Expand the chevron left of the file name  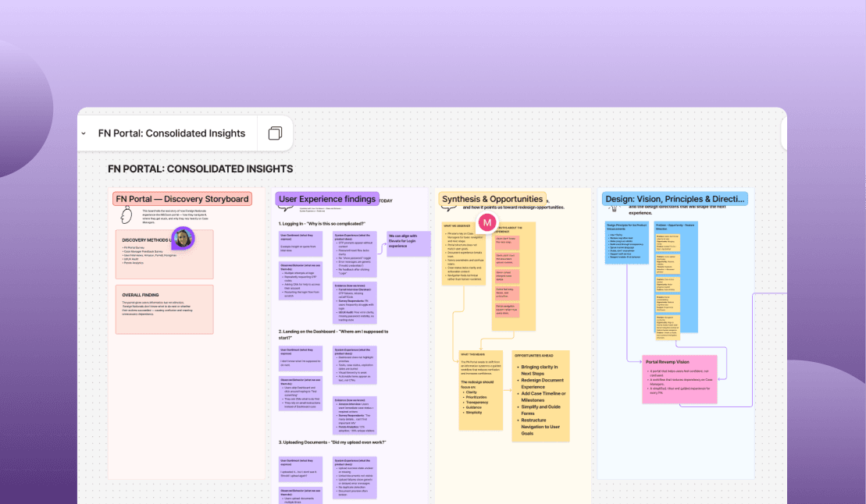84,133
